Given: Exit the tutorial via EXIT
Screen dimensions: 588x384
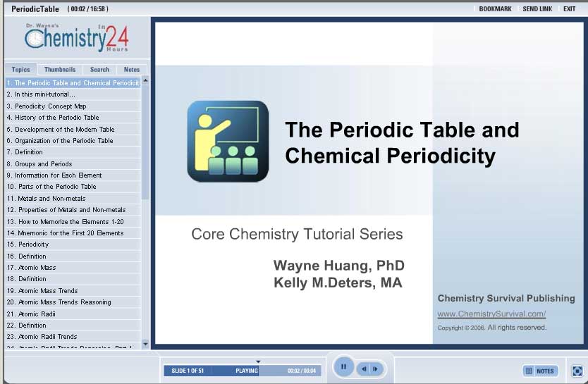Looking at the screenshot, I should click(x=569, y=9).
